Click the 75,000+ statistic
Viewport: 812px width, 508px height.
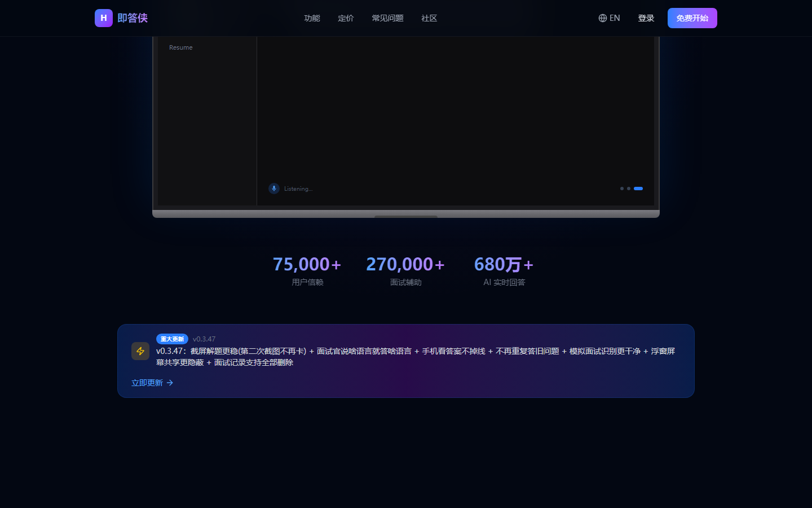(x=307, y=264)
